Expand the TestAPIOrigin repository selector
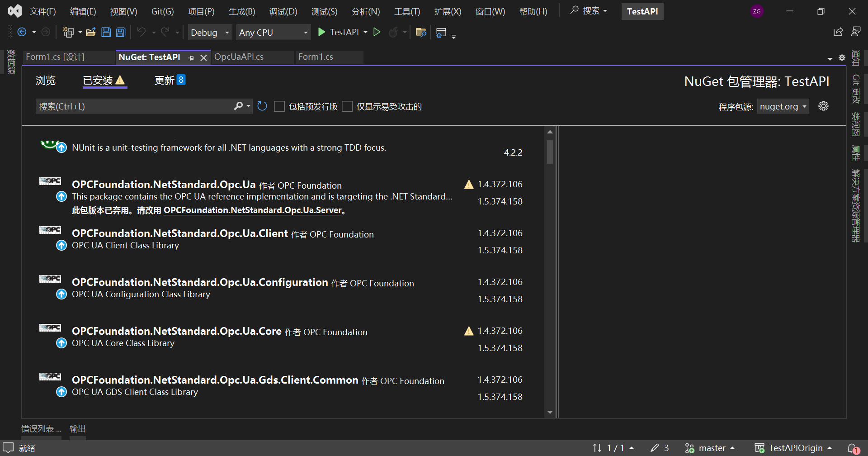 click(793, 448)
